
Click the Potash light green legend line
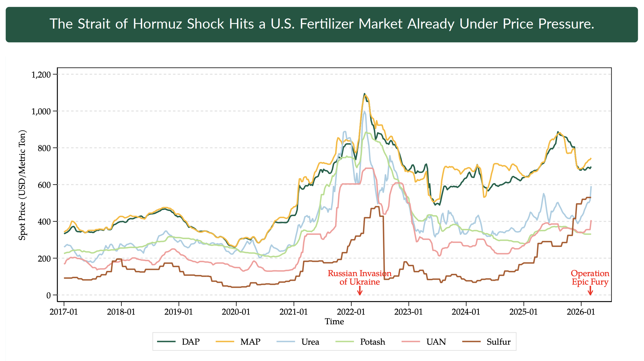click(x=345, y=341)
